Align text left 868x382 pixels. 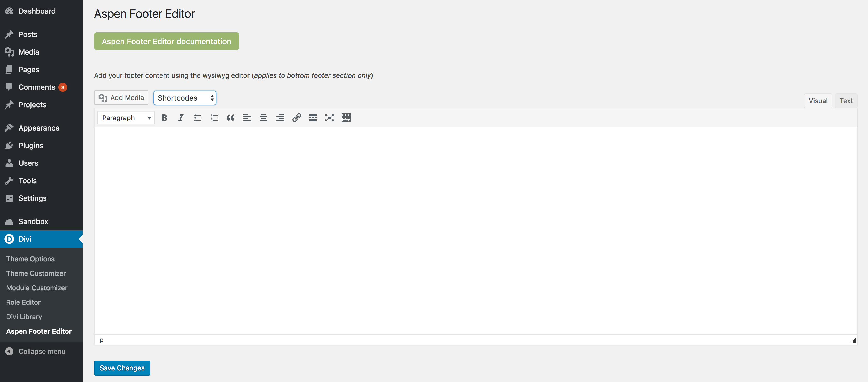tap(247, 118)
